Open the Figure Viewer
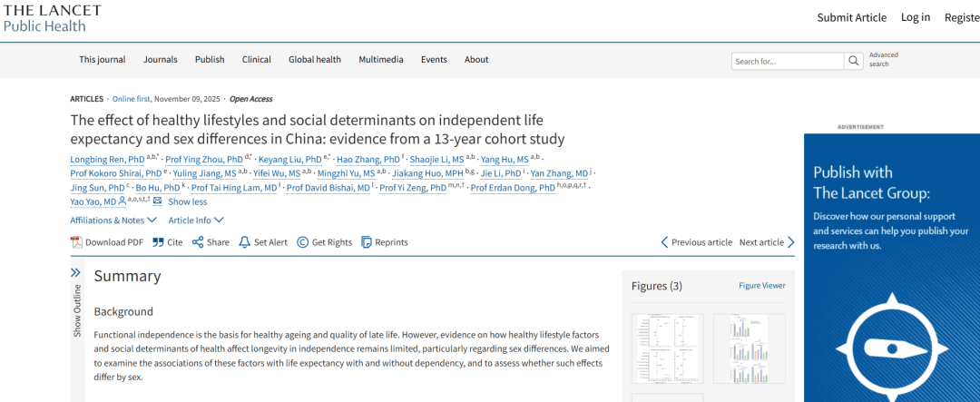This screenshot has width=980, height=402. pos(761,286)
